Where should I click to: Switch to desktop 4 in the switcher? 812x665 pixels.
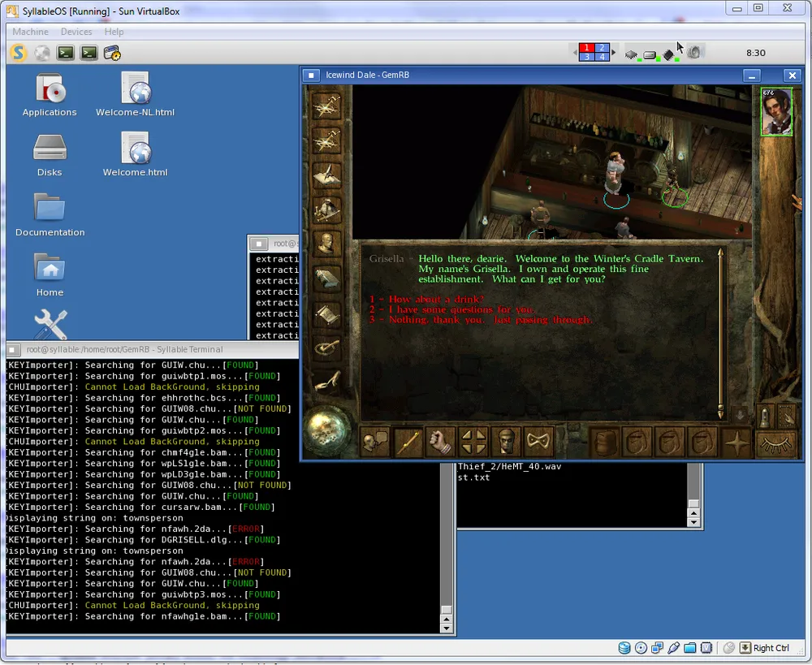click(602, 57)
